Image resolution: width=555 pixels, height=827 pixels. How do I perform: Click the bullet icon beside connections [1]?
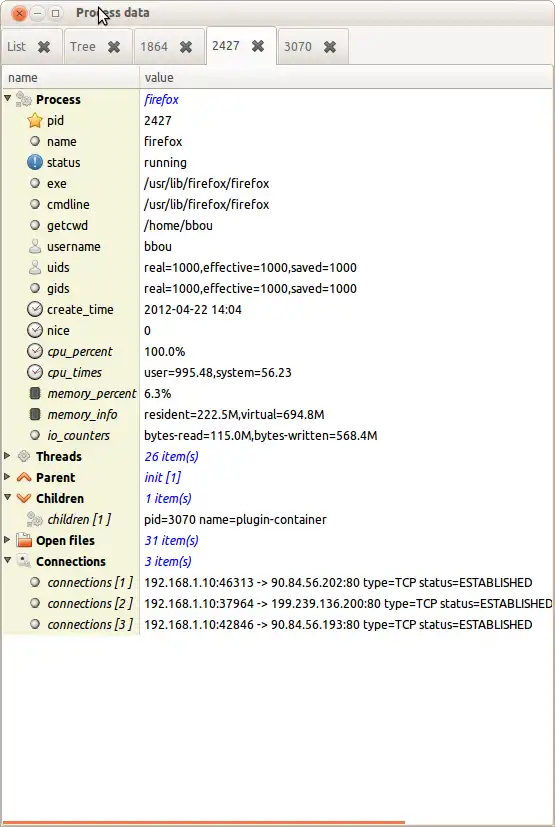click(35, 582)
